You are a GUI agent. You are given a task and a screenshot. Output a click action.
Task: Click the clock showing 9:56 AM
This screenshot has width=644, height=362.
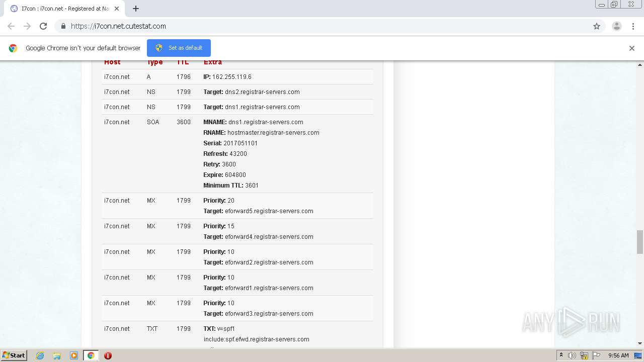618,355
